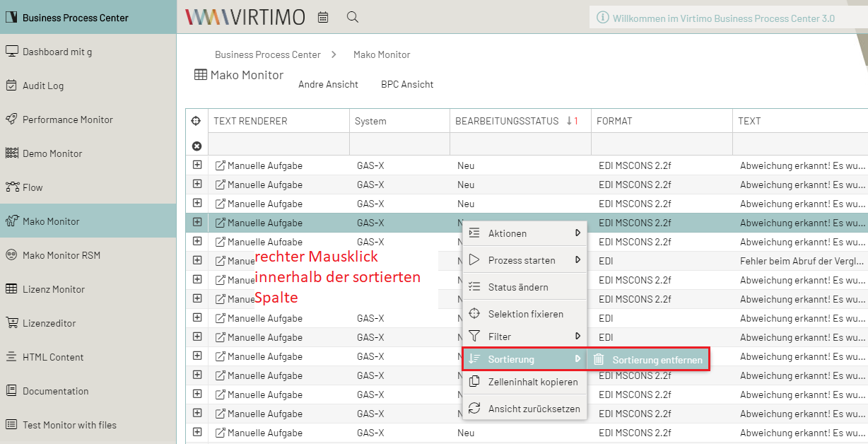
Task: Expand the first table row with the plus icon
Action: (197, 165)
